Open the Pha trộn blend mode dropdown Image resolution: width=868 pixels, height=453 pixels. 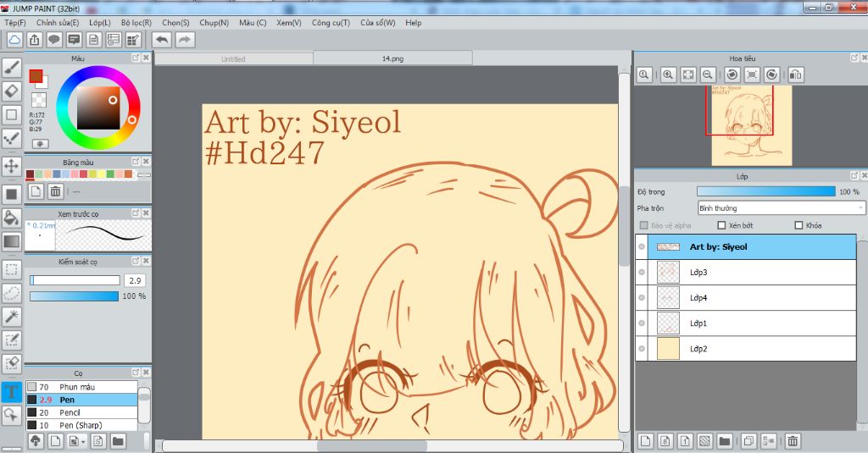click(x=781, y=208)
